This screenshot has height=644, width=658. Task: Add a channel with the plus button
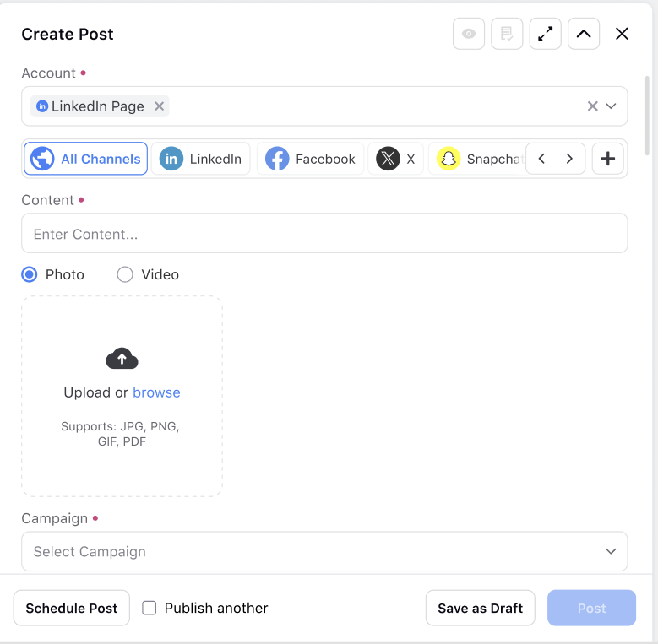tap(607, 159)
